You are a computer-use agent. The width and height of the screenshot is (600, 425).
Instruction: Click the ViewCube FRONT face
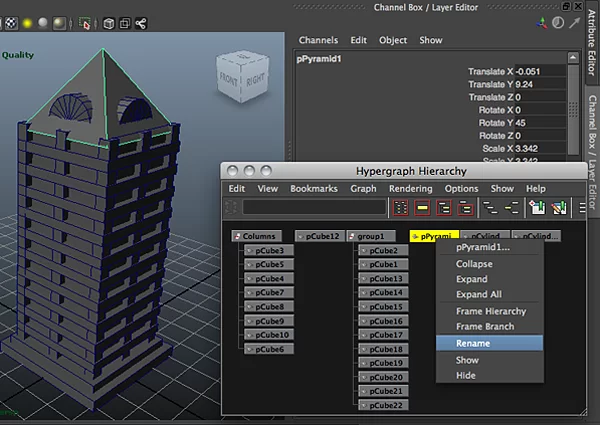pos(228,80)
